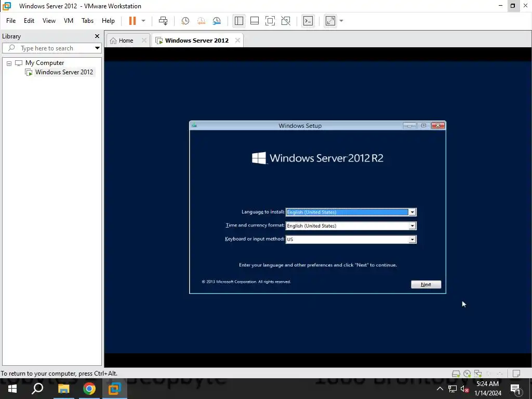Select the Windows Server 2012 tab
532x399 pixels.
click(197, 41)
